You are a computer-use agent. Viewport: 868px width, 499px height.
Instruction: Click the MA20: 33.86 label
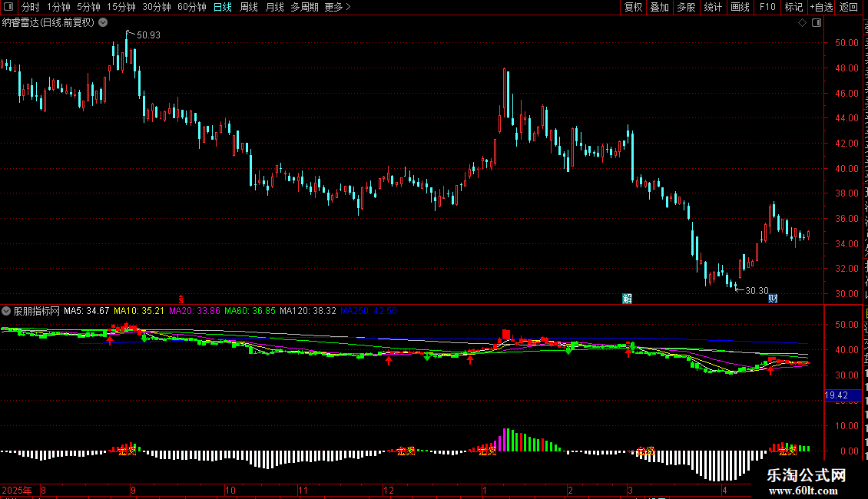[x=194, y=311]
